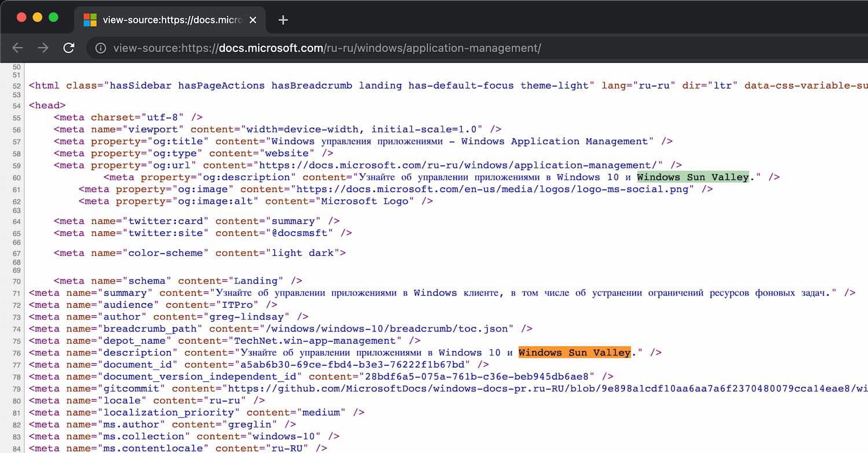
Task: Click the author "greg-lindsay" value
Action: [247, 316]
